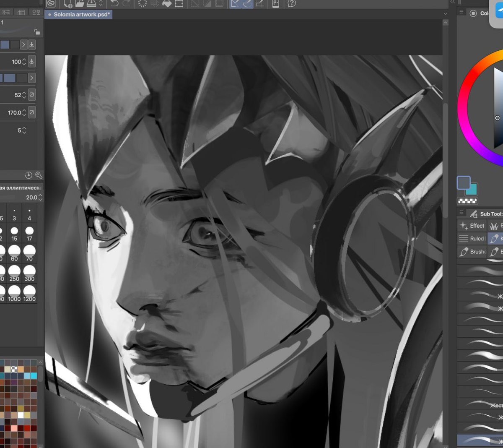Undo the last brush stroke
This screenshot has width=503, height=448.
click(x=114, y=3)
